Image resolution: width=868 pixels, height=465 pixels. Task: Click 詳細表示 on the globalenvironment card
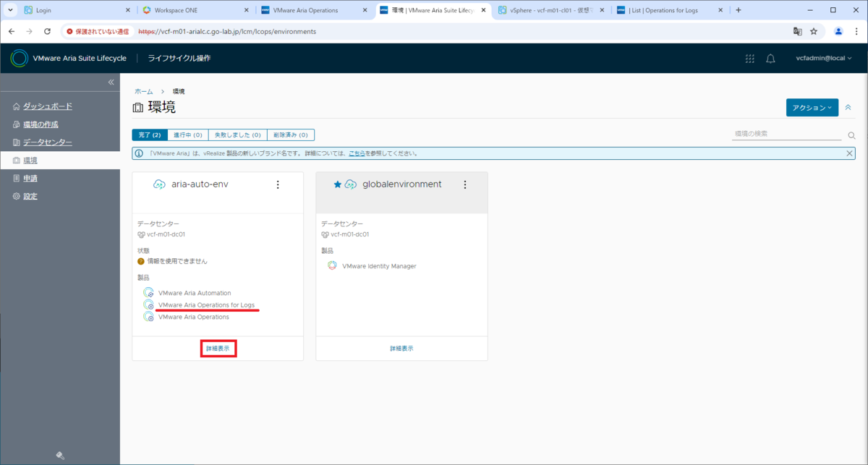(x=401, y=348)
